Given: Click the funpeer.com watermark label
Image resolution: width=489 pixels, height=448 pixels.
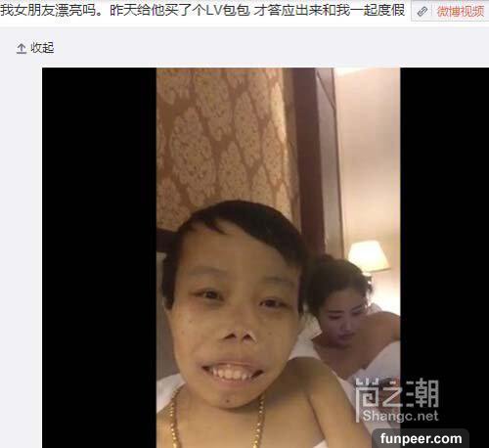Looking at the screenshot, I should 421,438.
